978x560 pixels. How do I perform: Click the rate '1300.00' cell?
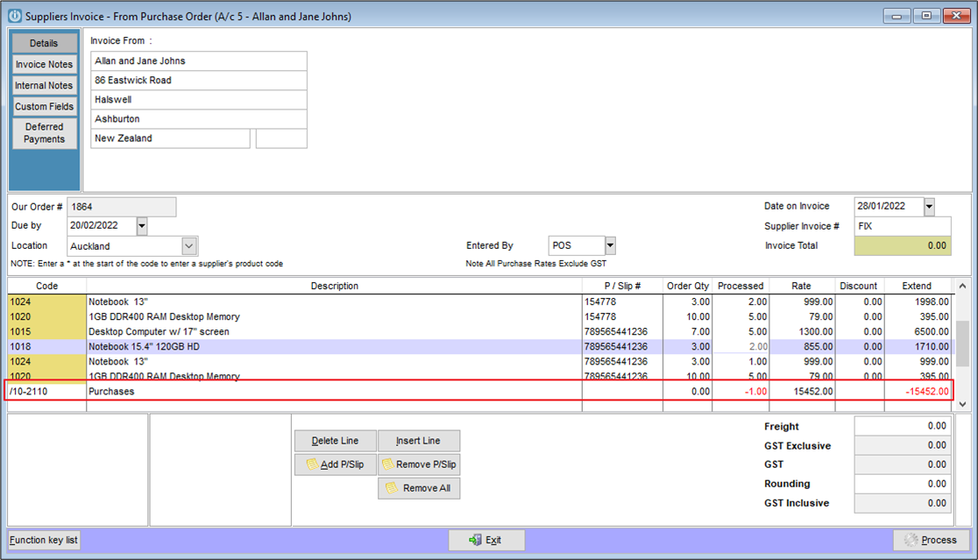coord(802,332)
